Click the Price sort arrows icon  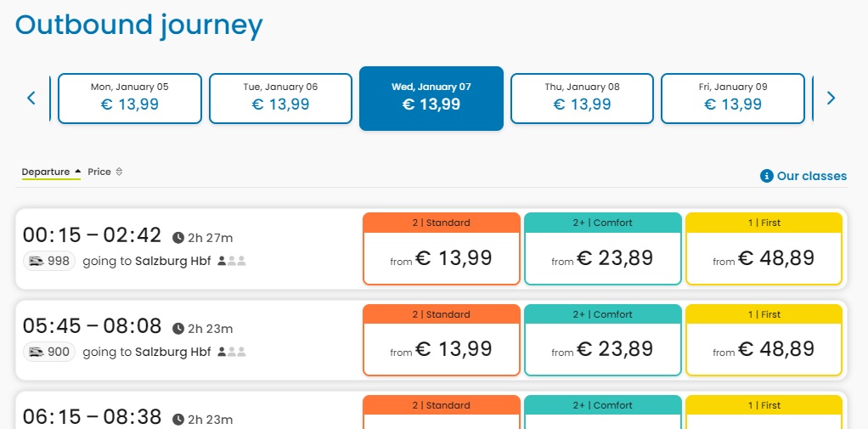point(119,172)
